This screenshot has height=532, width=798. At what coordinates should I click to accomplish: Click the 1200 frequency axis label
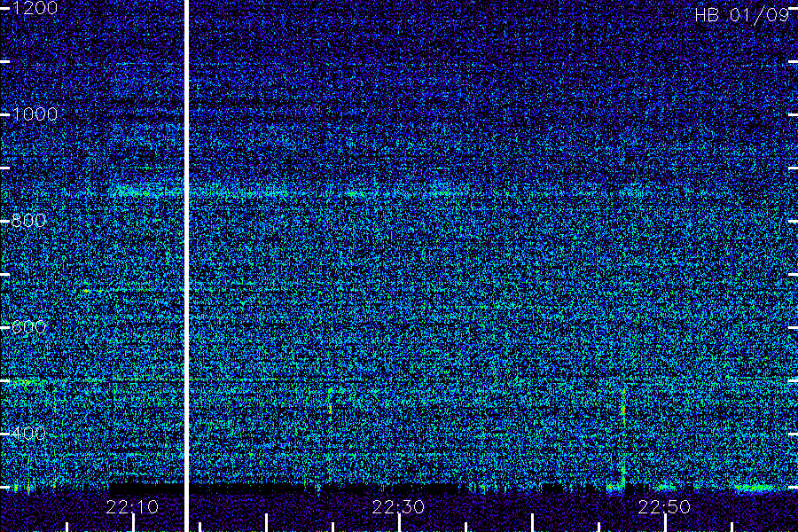click(x=34, y=8)
